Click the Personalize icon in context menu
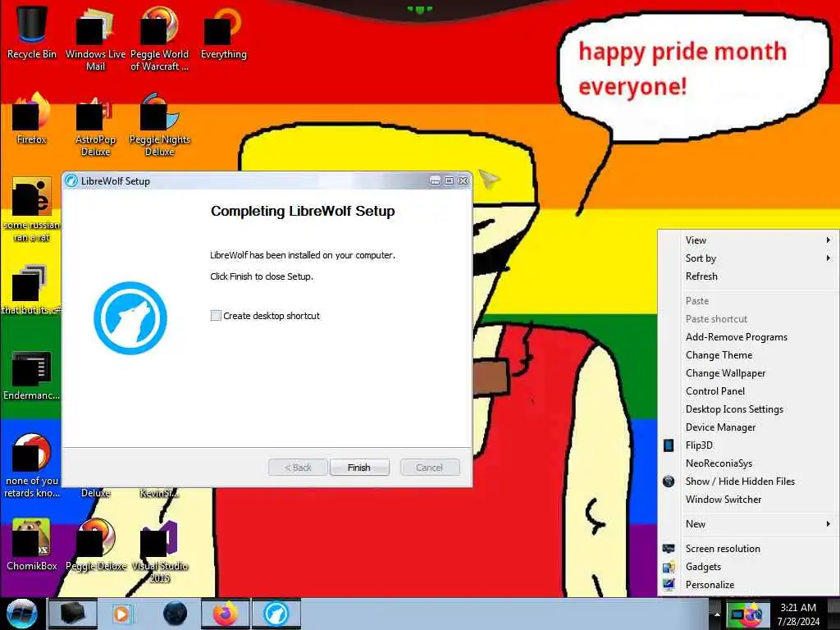The image size is (840, 630). [x=669, y=584]
